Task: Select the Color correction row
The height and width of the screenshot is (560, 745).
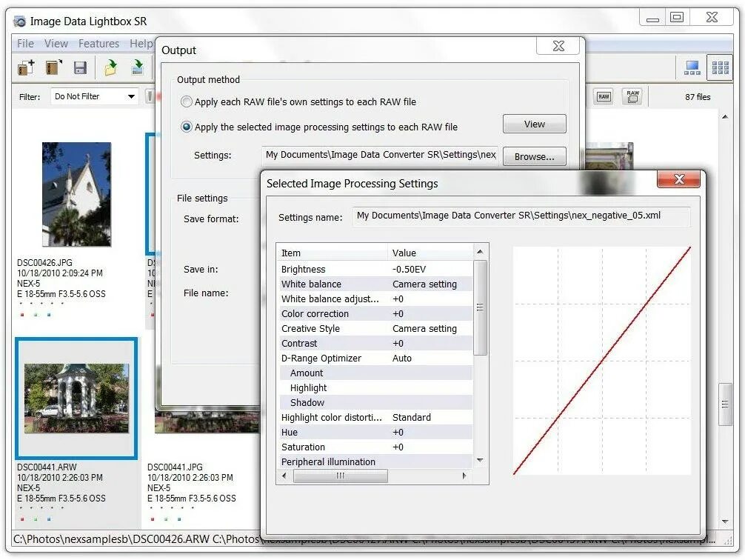Action: pos(375,313)
